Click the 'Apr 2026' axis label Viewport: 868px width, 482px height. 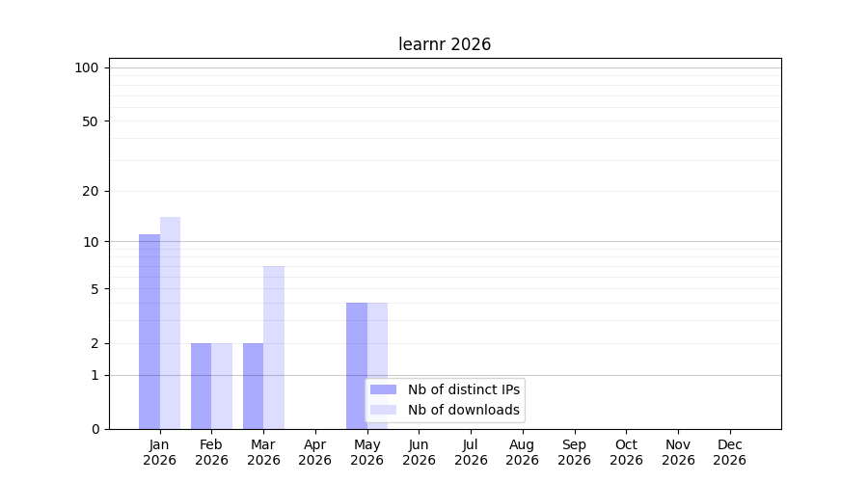[x=315, y=452]
